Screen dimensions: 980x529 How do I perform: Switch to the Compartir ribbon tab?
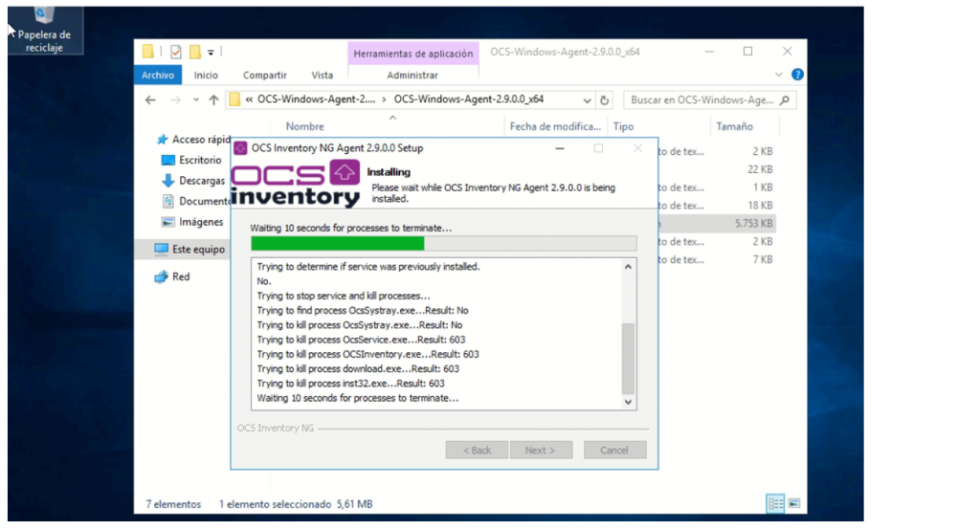[264, 75]
